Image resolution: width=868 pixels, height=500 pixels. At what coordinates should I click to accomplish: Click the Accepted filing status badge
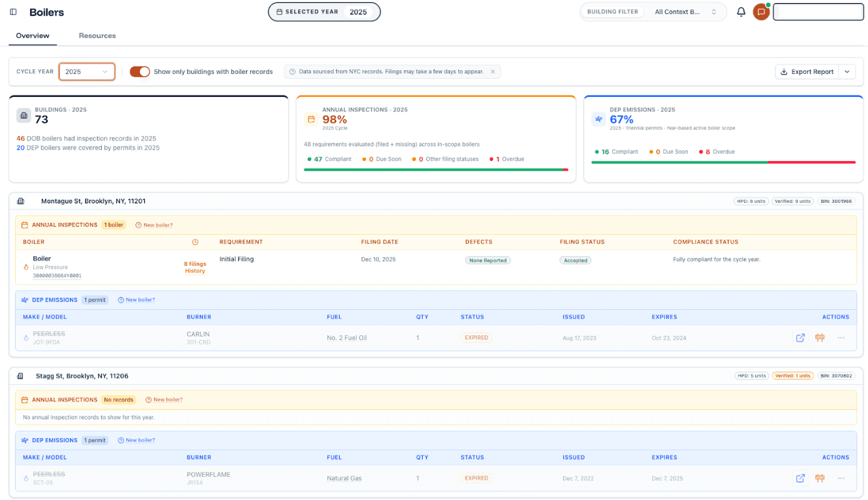575,260
